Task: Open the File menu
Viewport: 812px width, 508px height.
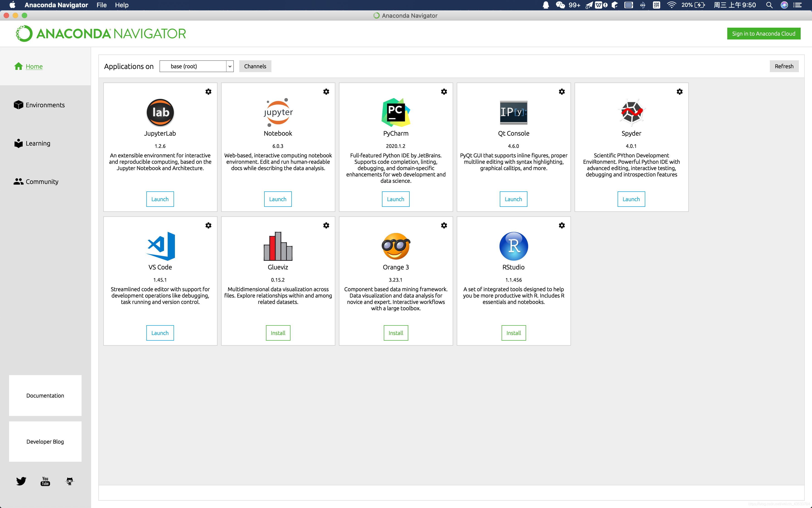Action: click(x=101, y=5)
